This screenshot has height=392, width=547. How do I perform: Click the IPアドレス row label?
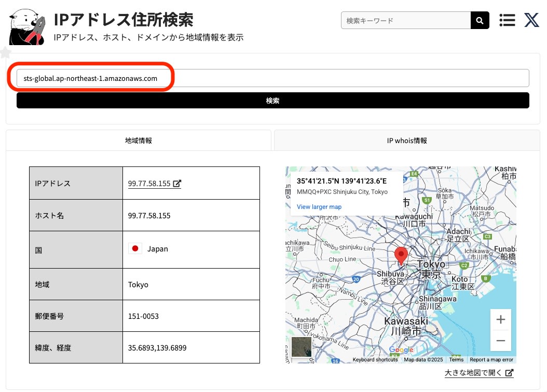[53, 184]
